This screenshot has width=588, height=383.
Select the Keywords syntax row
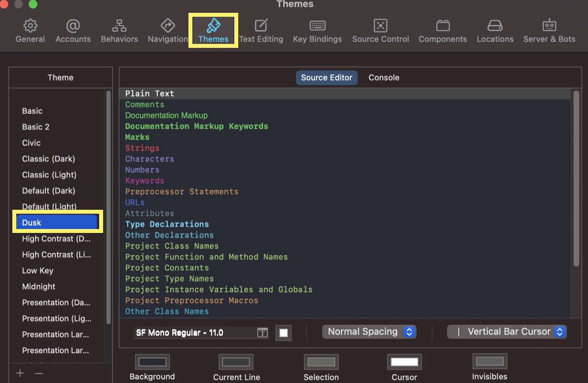(x=345, y=181)
